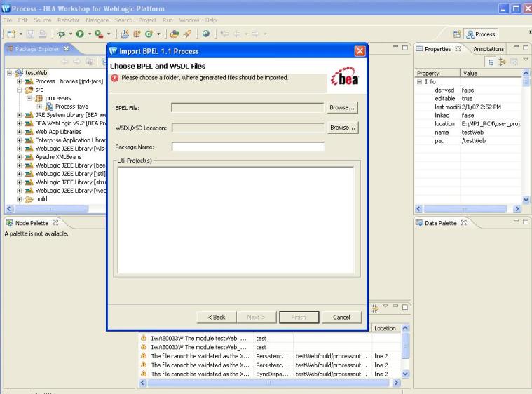Image resolution: width=532 pixels, height=394 pixels.
Task: Click the Location column header
Action: [x=386, y=328]
